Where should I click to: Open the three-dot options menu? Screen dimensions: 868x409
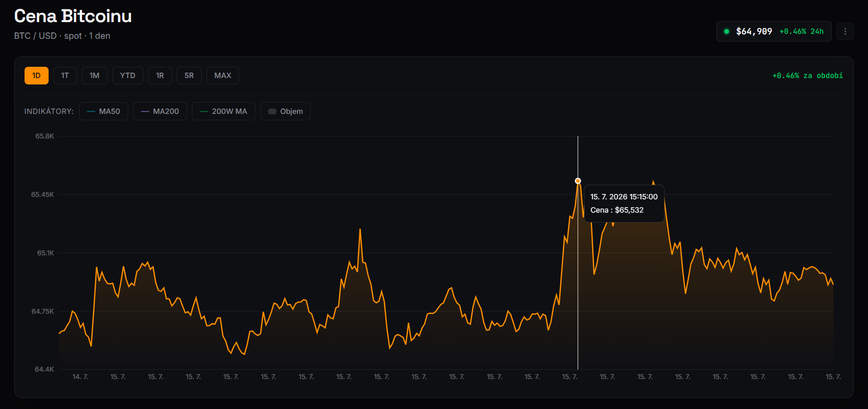coord(845,31)
